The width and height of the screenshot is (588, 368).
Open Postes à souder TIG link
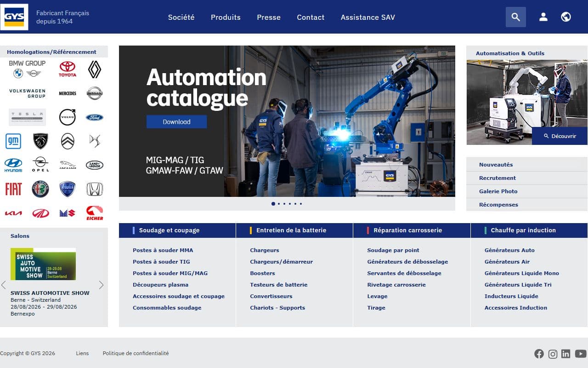point(161,262)
